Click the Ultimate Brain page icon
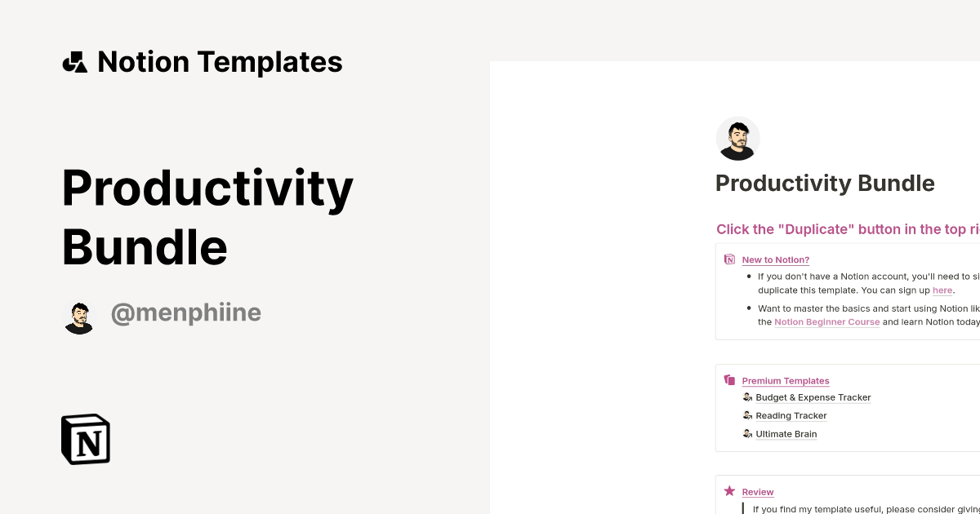The width and height of the screenshot is (980, 514). point(747,434)
